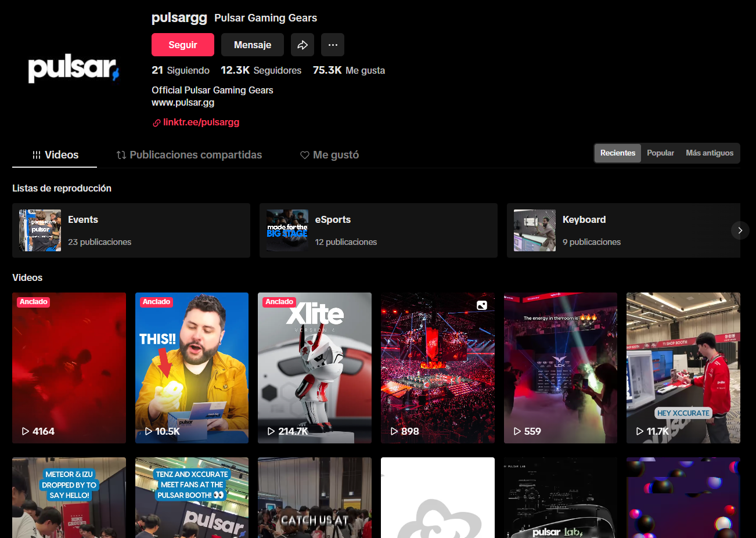Screen dimensions: 756x538
Task: Click the 'Official Pulsar Gaming Gears' bio text
Action: [213, 90]
